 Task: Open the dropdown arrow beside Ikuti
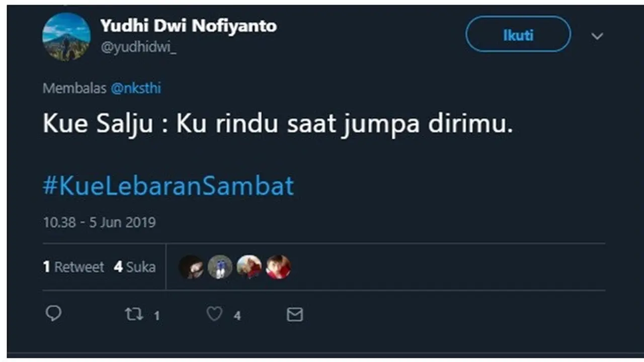[597, 36]
